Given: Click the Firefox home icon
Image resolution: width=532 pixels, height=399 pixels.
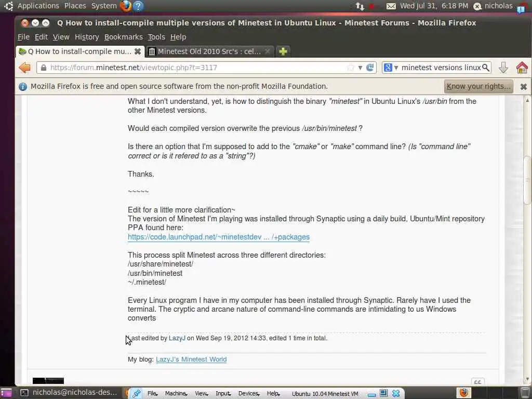Looking at the screenshot, I should pos(522,68).
